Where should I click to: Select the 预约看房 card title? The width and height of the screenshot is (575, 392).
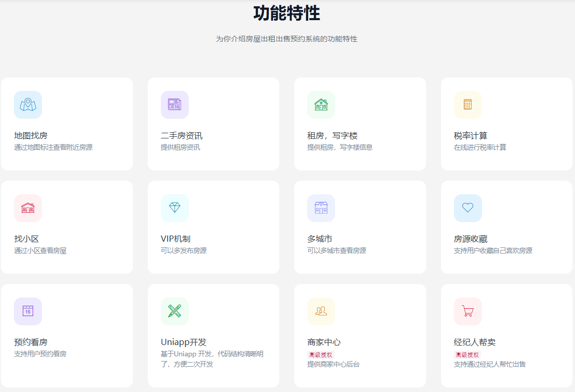tap(31, 342)
